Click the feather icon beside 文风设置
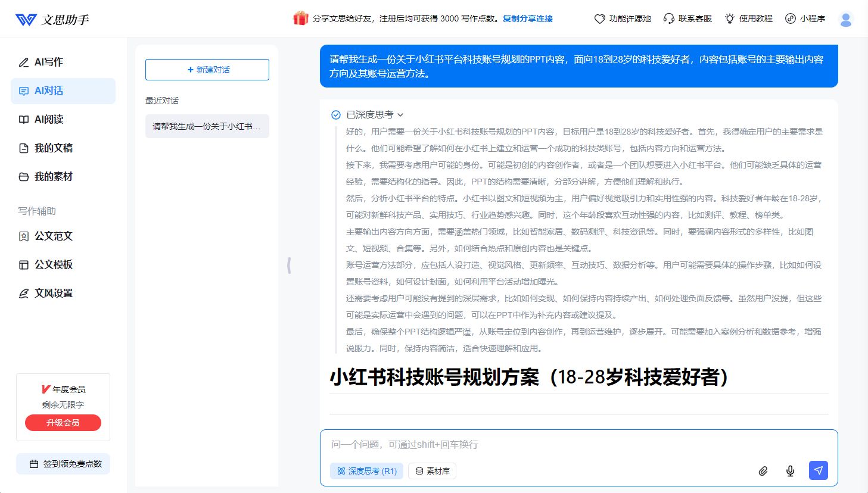 coord(24,294)
